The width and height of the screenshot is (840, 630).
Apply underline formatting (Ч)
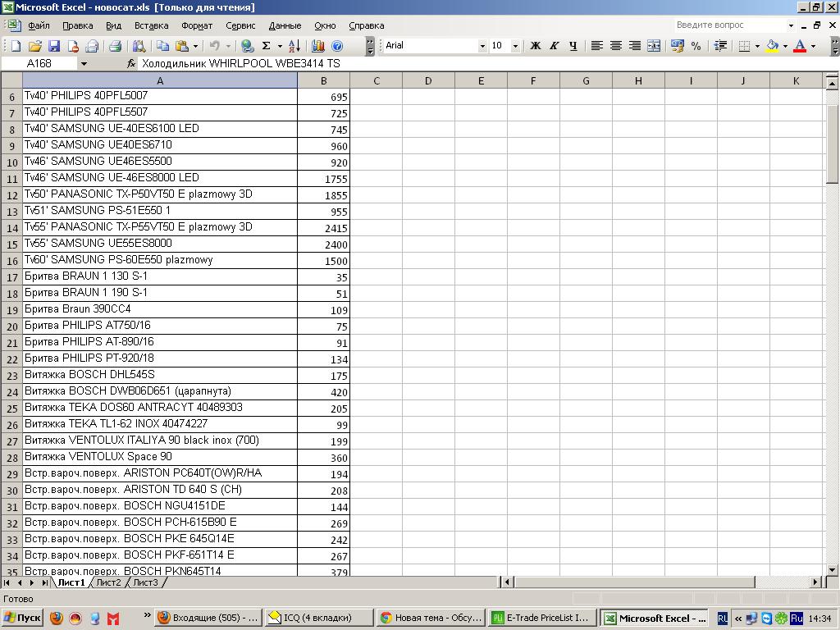click(x=573, y=46)
